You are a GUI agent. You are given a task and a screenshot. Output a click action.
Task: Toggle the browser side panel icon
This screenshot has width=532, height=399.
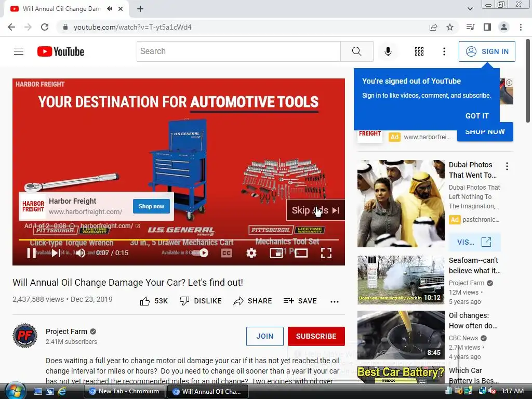click(487, 27)
